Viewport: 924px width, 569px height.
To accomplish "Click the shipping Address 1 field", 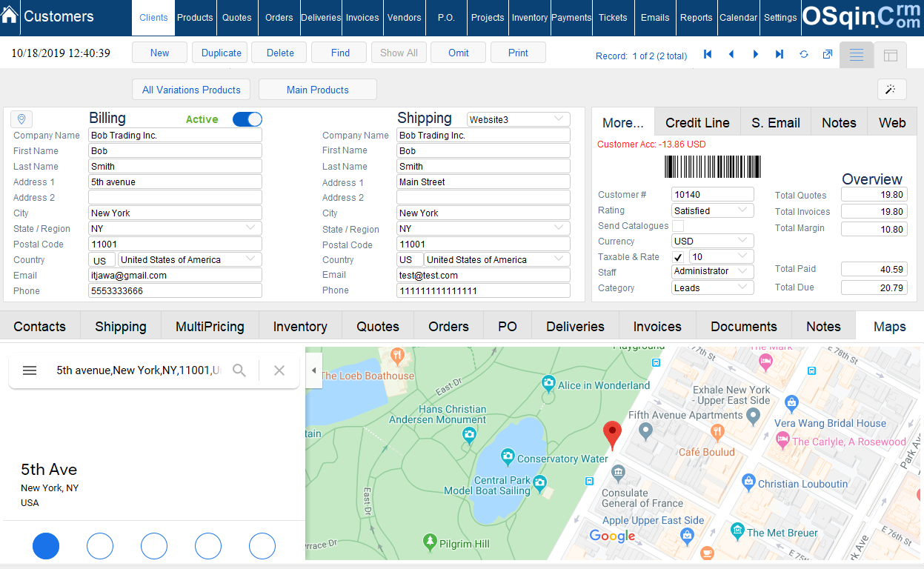I will 484,182.
